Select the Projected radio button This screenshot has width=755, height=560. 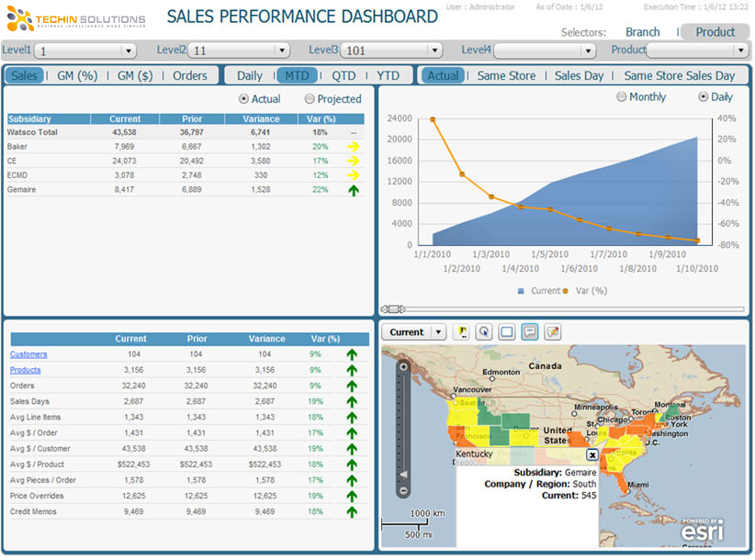tap(310, 99)
